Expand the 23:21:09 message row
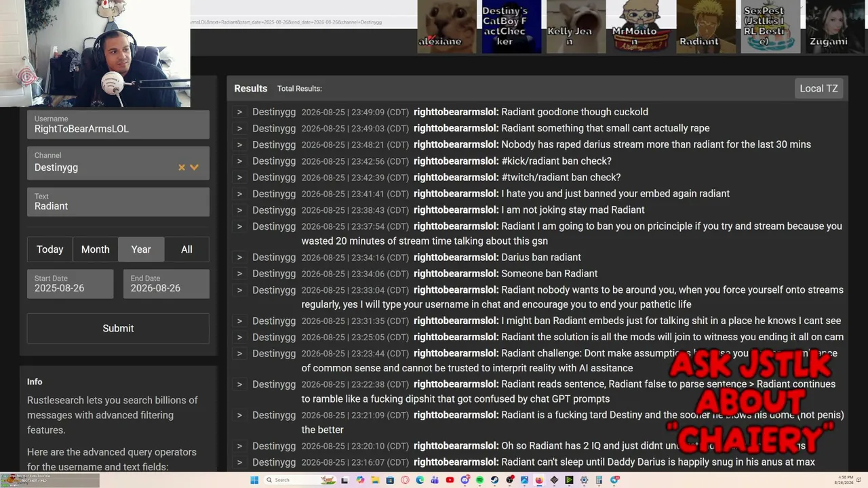The image size is (868, 488). (x=239, y=415)
